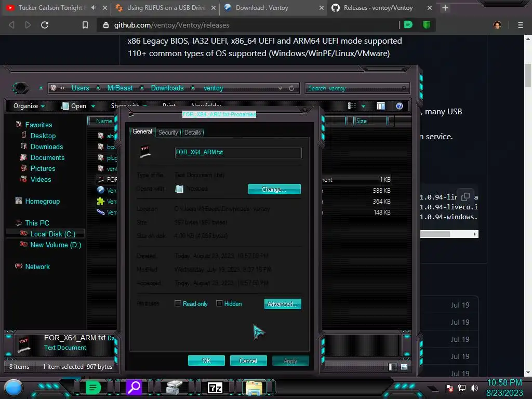Switch to Tucker Carlson Tonight tab

(50, 8)
